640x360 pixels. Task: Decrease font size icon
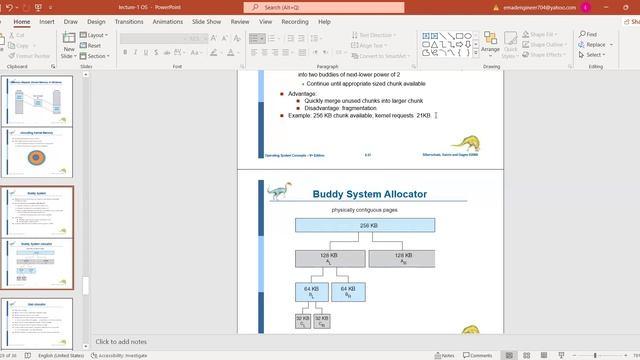[224, 38]
